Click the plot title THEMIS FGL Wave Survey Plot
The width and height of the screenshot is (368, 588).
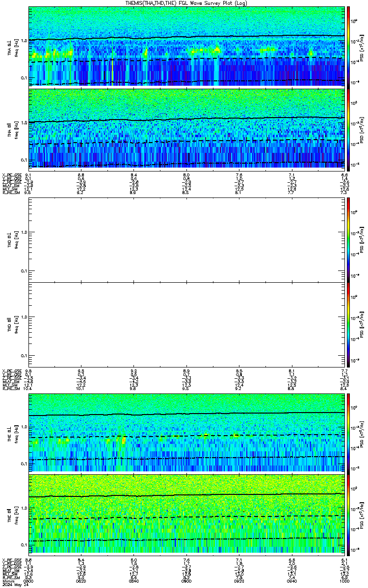[186, 3]
